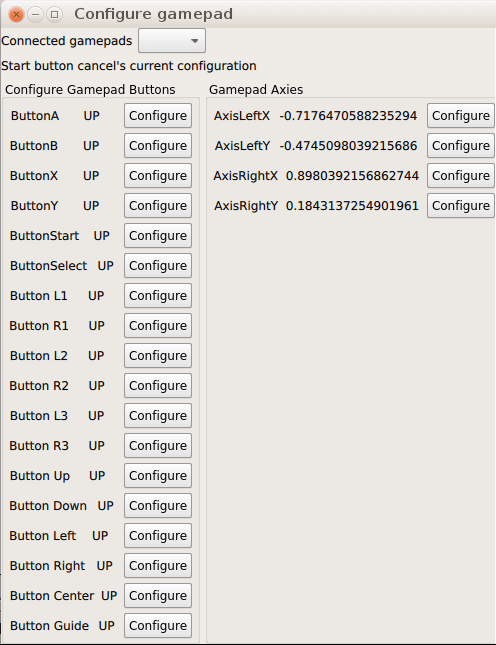Click Configure beside AxisRightY
This screenshot has height=645, width=496.
tap(461, 206)
